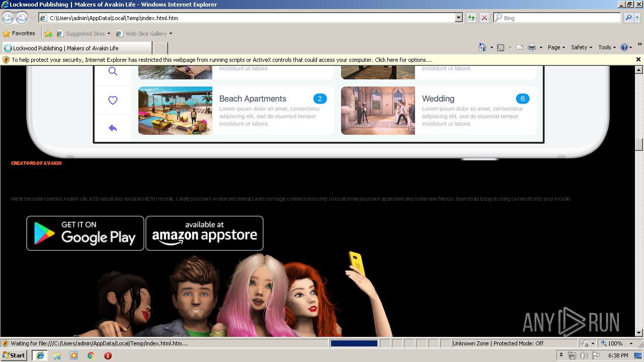Open the Safety menu
Viewport: 644px width, 362px height.
(581, 47)
